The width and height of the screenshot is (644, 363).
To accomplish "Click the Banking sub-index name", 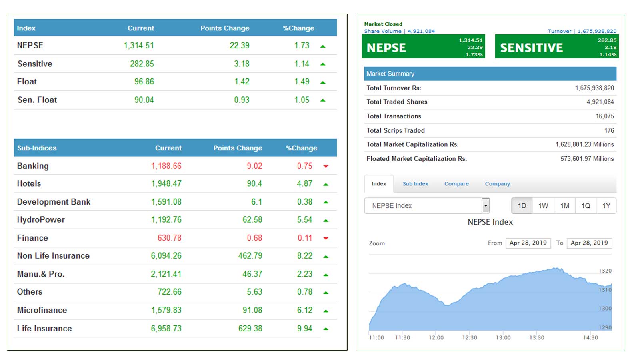I will pyautogui.click(x=33, y=166).
